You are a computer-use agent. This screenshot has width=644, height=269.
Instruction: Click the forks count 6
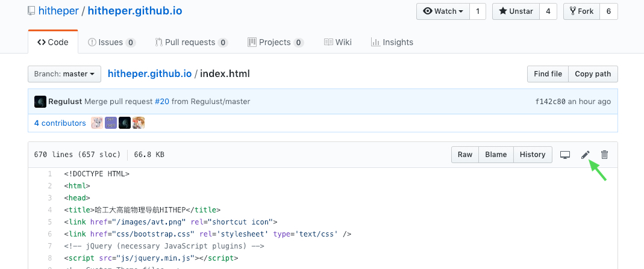point(608,11)
